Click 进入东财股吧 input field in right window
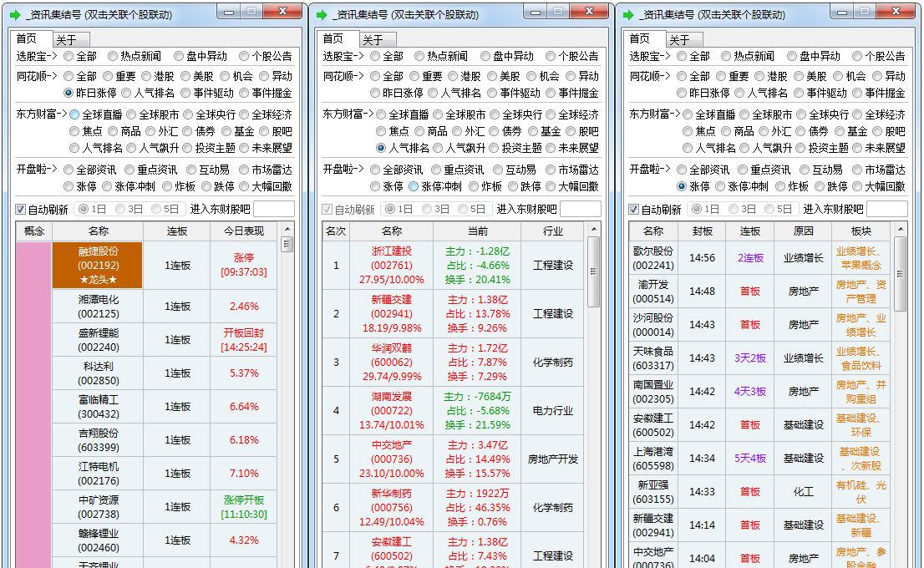This screenshot has height=568, width=924. tap(887, 209)
